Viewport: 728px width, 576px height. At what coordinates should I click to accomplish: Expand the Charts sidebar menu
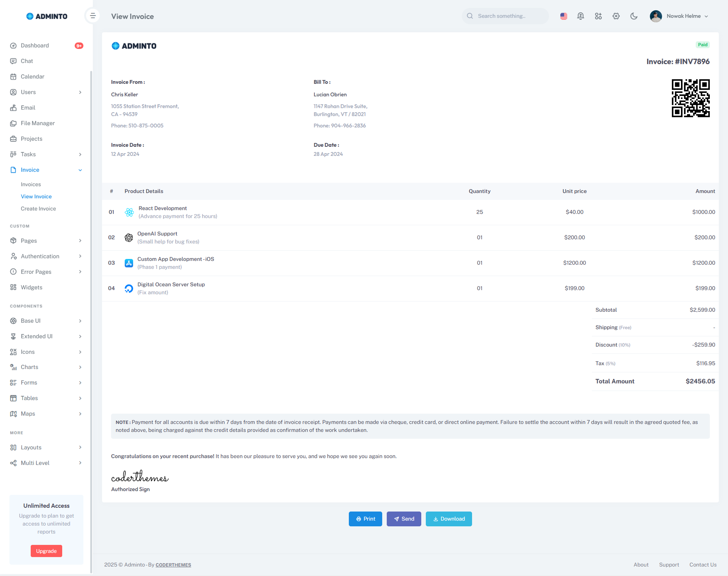[x=80, y=367]
